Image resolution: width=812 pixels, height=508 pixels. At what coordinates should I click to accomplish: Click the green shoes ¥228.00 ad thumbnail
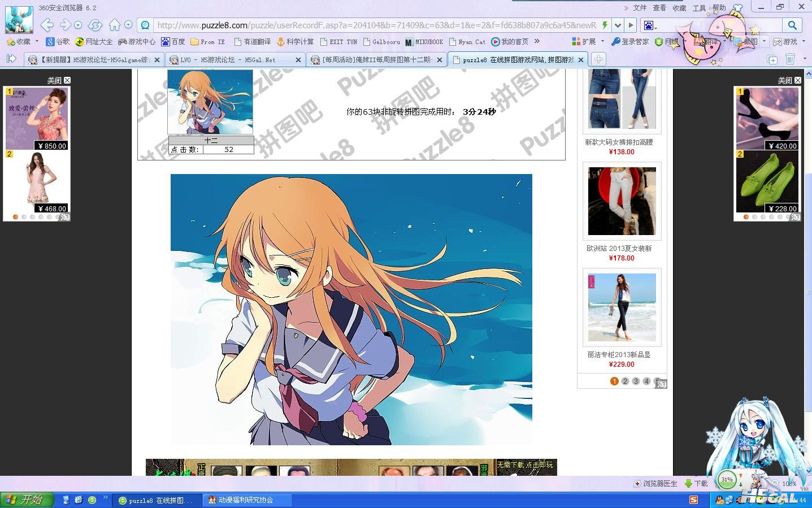[767, 181]
